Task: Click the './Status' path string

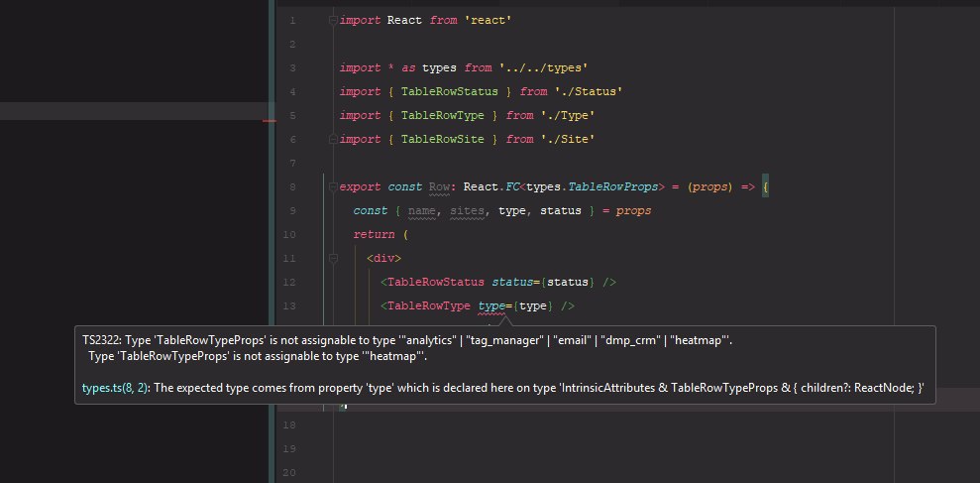Action: pos(589,92)
